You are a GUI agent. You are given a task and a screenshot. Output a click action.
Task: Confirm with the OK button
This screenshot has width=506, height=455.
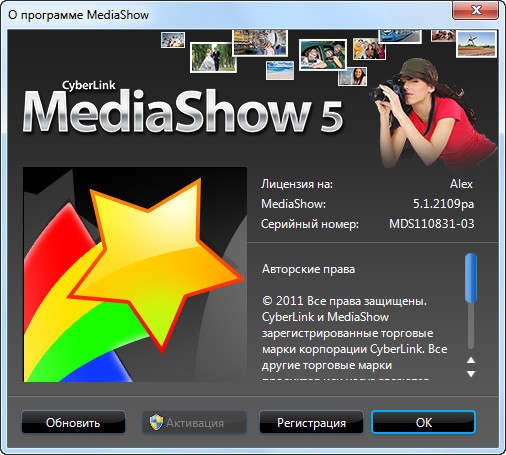[x=423, y=422]
